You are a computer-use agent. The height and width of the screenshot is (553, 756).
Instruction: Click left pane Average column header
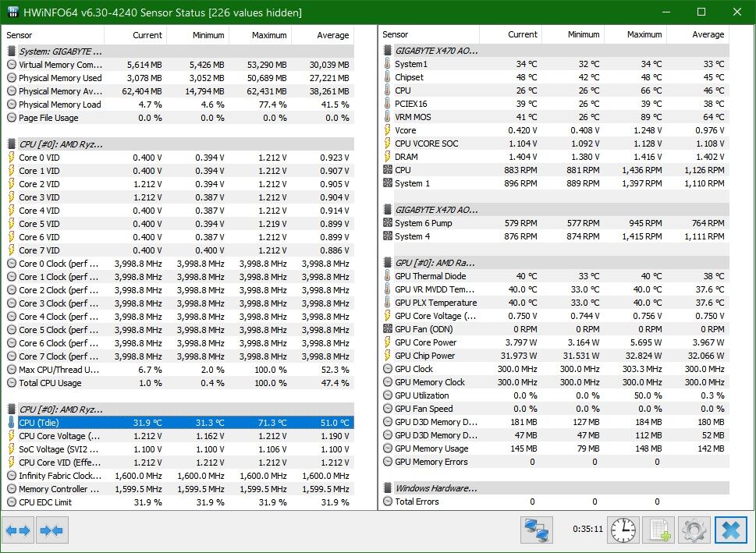[x=322, y=35]
